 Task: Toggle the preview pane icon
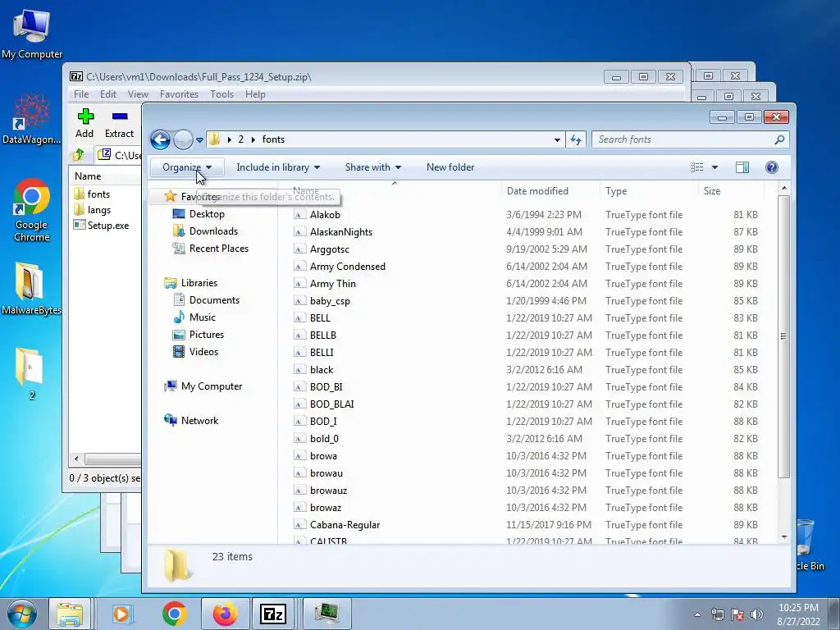pyautogui.click(x=742, y=167)
